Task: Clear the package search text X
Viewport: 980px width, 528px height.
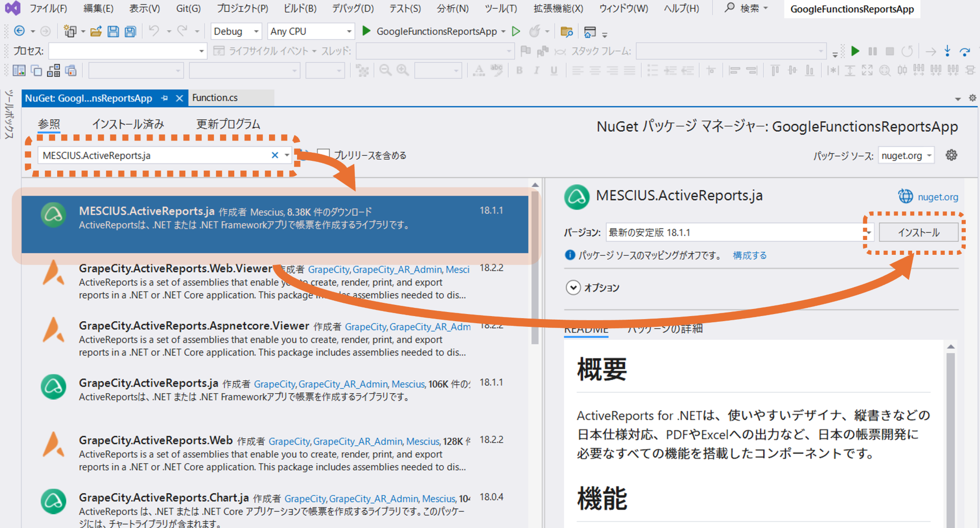Action: tap(275, 155)
